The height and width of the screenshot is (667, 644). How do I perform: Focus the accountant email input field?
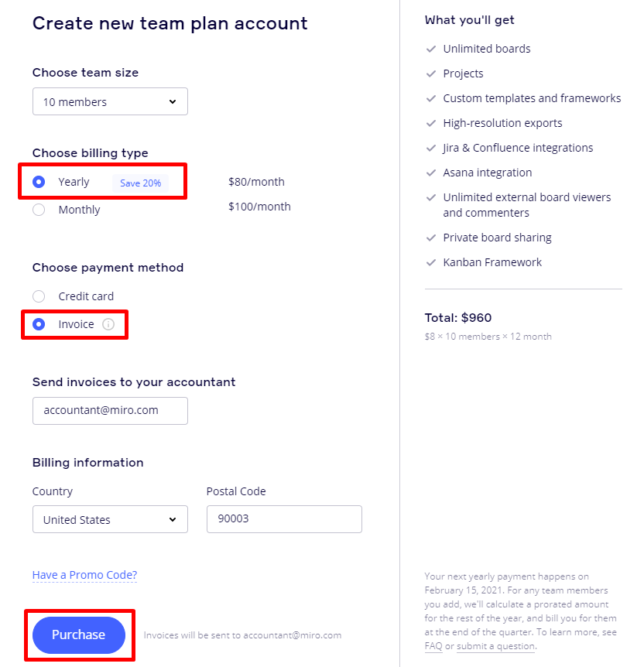110,411
